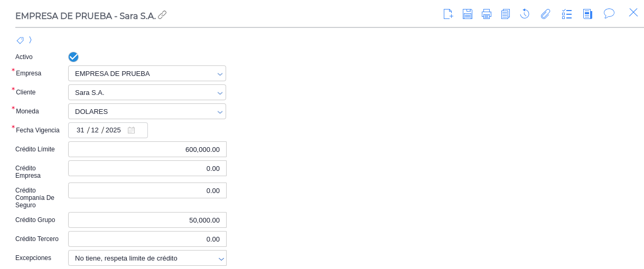Uncheck the Activo checkbox
Viewport: 644px width, 269px height.
click(73, 57)
